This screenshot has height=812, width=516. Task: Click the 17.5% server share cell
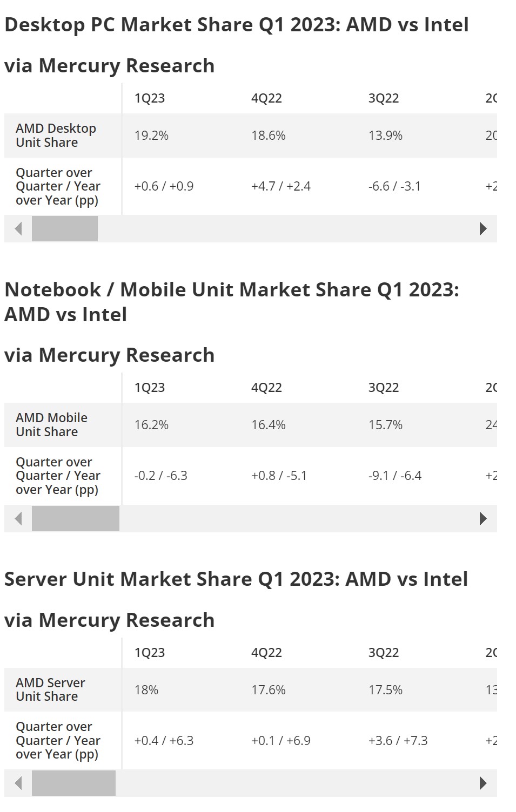pos(385,690)
